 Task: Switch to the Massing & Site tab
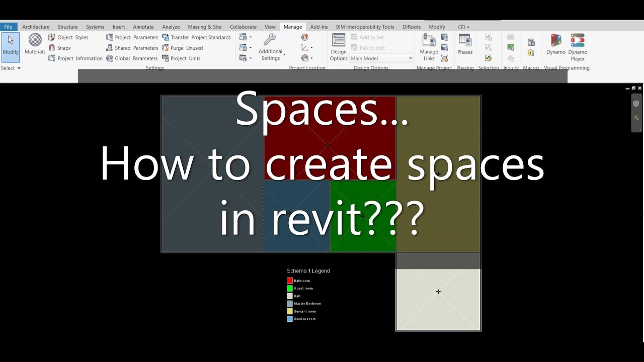(x=205, y=27)
